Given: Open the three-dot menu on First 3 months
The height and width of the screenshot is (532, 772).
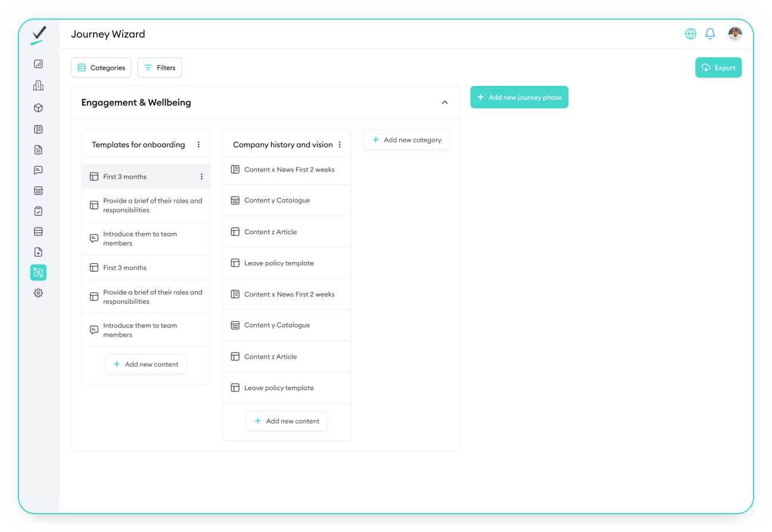Looking at the screenshot, I should 201,176.
